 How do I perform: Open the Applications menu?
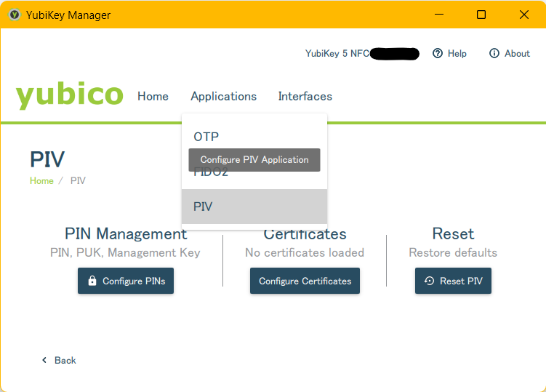coord(223,96)
